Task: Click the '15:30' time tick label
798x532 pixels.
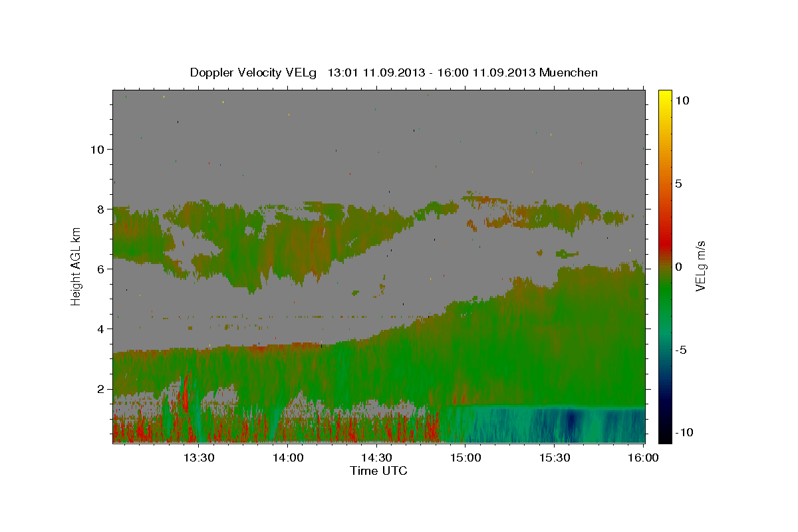Action: [554, 458]
